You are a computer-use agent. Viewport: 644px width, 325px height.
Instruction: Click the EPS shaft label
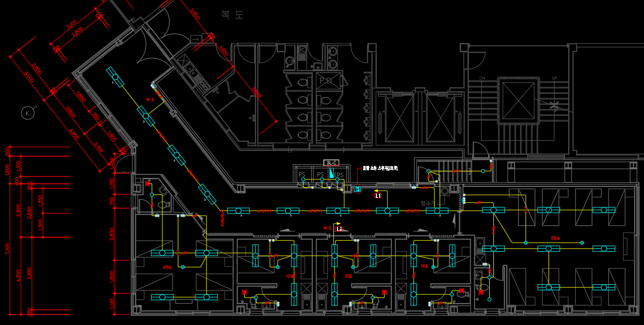[x=339, y=175]
